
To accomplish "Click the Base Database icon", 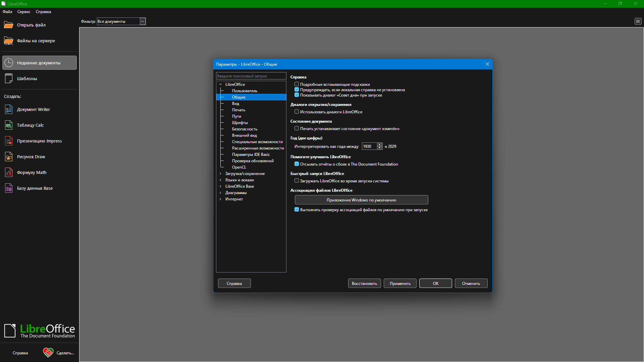I will coord(9,188).
